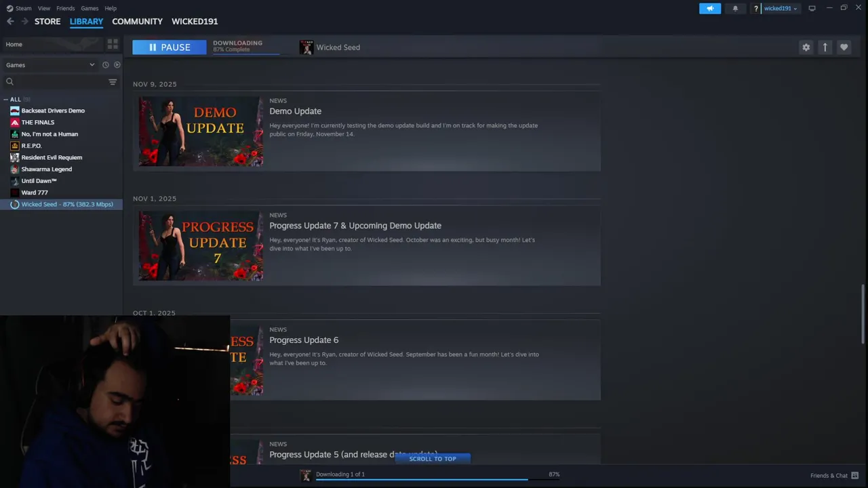Image resolution: width=868 pixels, height=488 pixels.
Task: Open the Wicked Seed settings gear
Action: tap(806, 47)
